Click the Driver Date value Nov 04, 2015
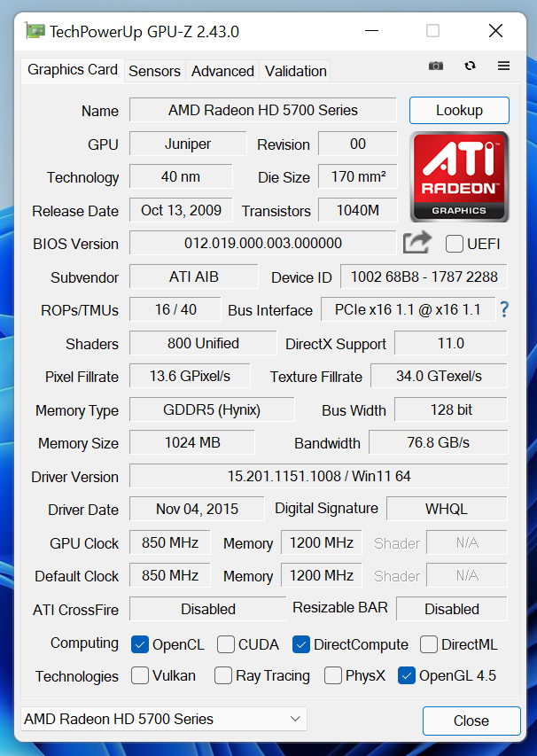Viewport: 537px width, 756px height. pos(197,509)
